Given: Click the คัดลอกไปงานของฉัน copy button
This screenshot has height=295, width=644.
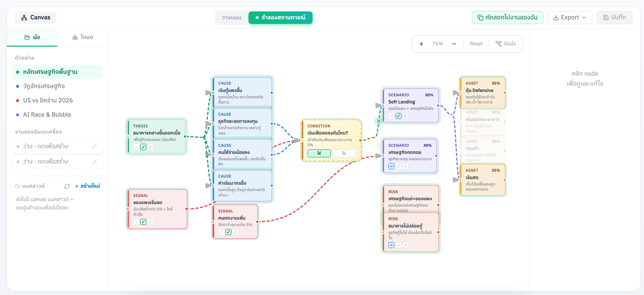Looking at the screenshot, I should (x=507, y=17).
